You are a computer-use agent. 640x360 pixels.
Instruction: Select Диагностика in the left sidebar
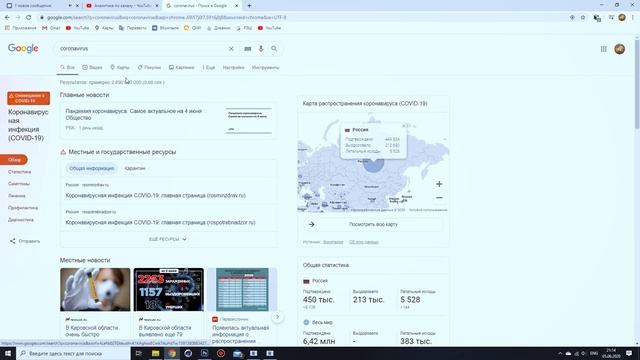21,220
